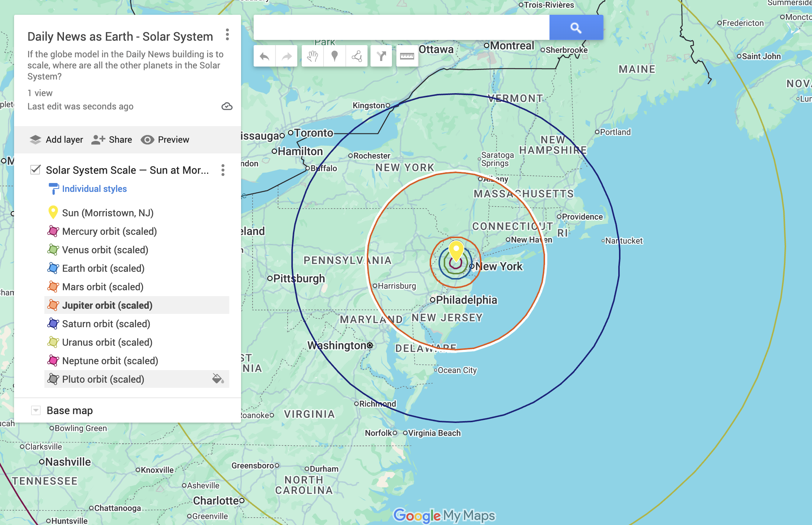Click the Share button
Viewport: 812px width, 525px height.
pos(112,140)
